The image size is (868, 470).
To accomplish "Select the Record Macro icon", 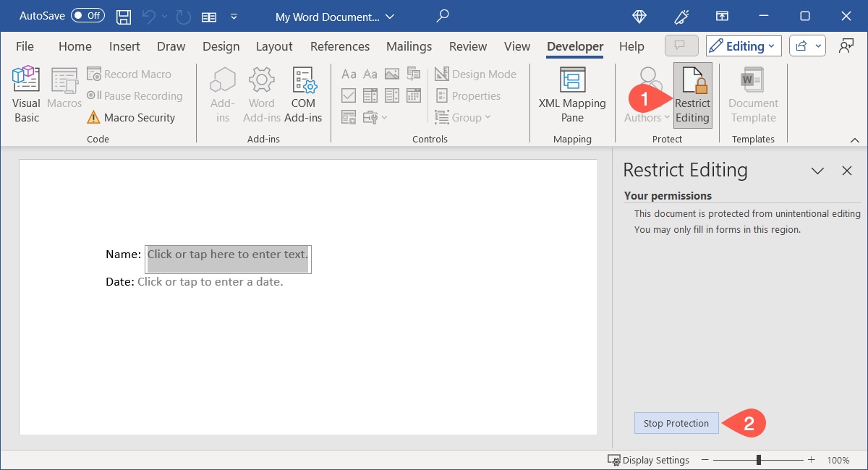I will pyautogui.click(x=130, y=74).
